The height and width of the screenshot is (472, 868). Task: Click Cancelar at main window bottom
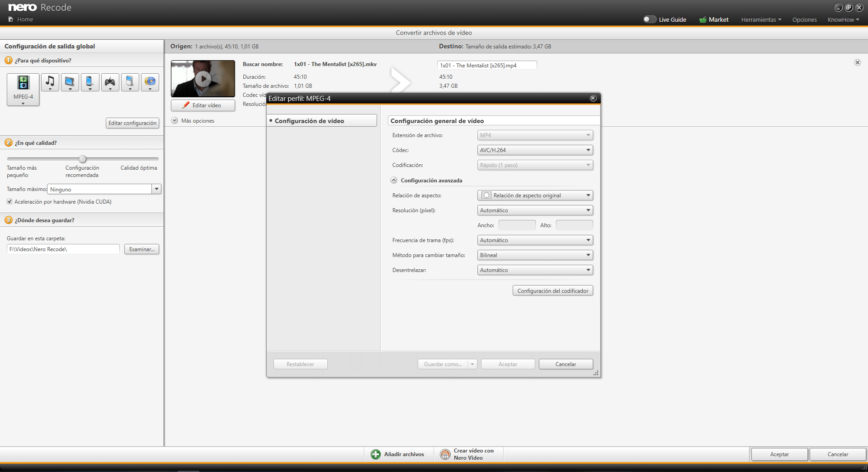pos(838,454)
